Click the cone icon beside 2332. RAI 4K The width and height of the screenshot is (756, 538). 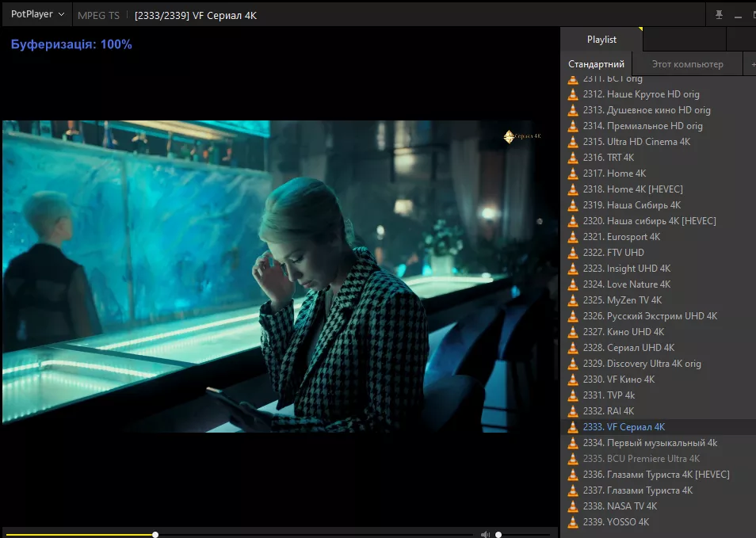pyautogui.click(x=573, y=411)
